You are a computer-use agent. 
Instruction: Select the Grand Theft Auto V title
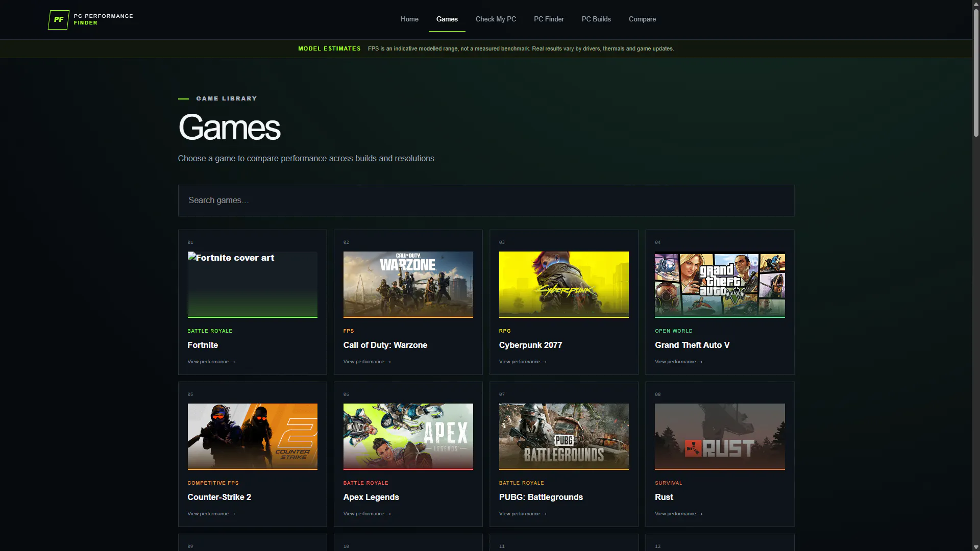pyautogui.click(x=692, y=345)
